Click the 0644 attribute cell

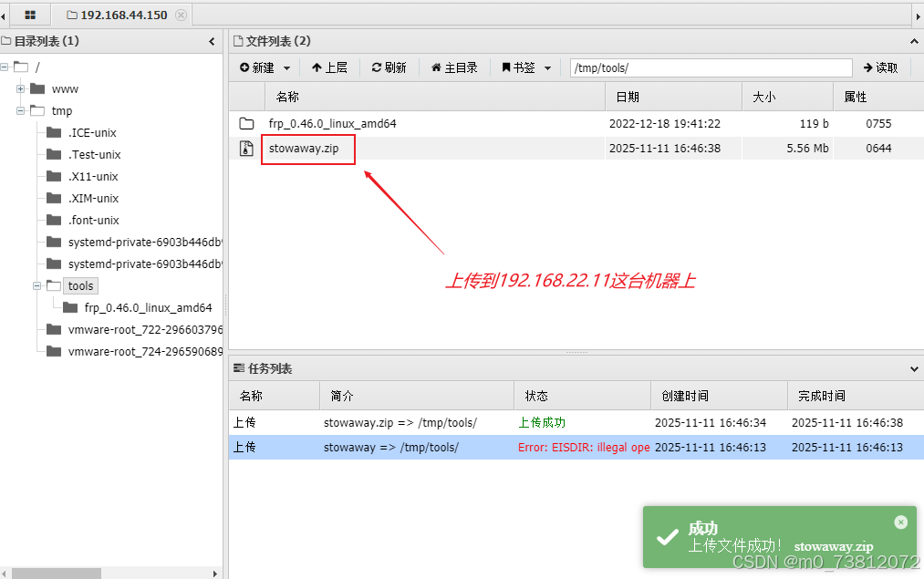coord(878,149)
